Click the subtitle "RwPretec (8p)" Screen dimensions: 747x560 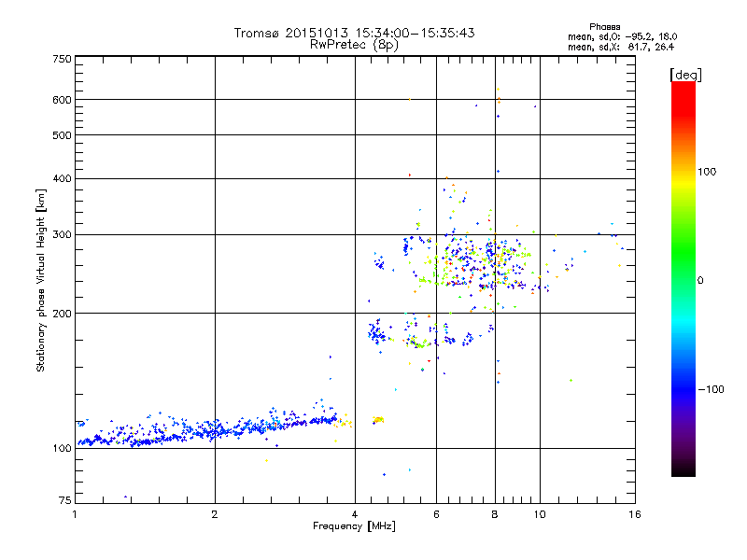coord(354,45)
